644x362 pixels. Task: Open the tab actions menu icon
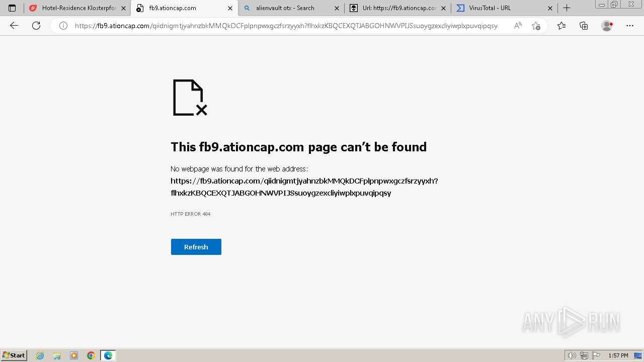pos(12,8)
